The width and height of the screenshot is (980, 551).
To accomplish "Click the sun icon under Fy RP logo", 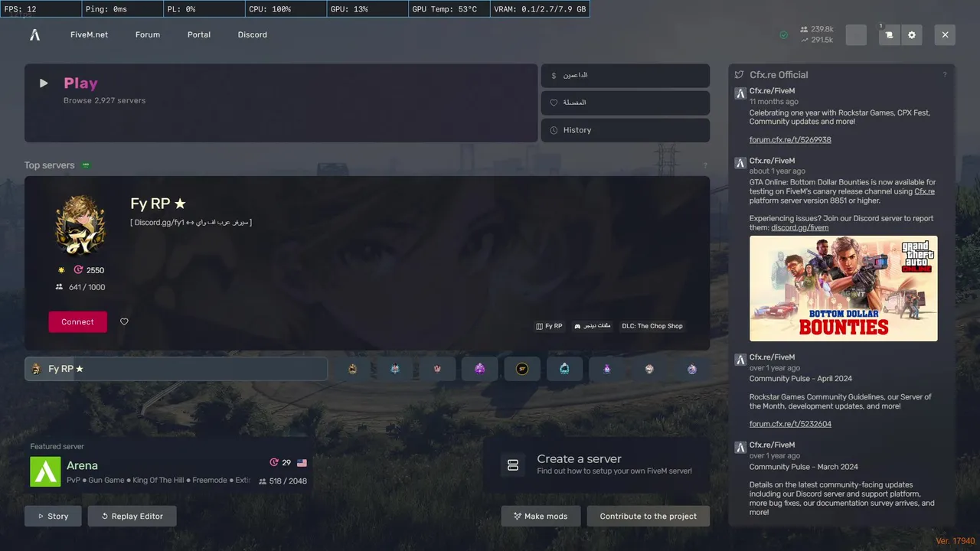I will tap(61, 270).
